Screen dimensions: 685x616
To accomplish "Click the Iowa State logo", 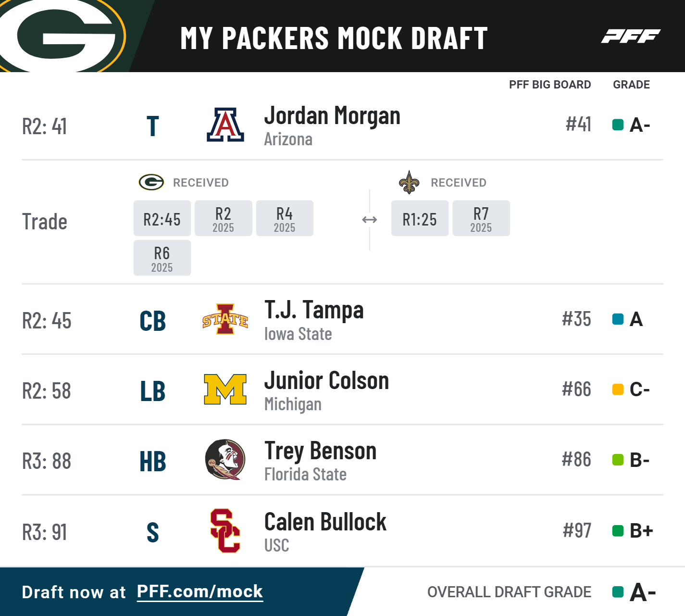I will coord(225,319).
